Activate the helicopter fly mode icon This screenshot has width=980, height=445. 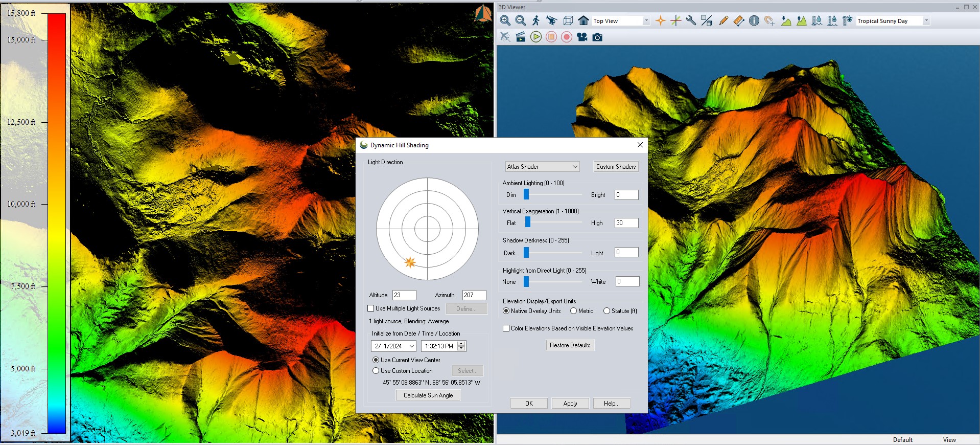(x=551, y=20)
